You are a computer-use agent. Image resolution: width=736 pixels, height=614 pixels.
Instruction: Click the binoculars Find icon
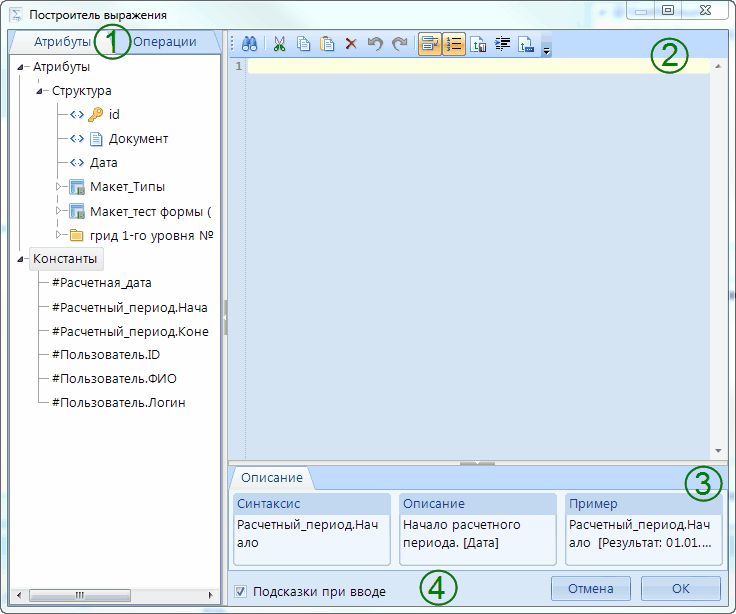click(250, 44)
